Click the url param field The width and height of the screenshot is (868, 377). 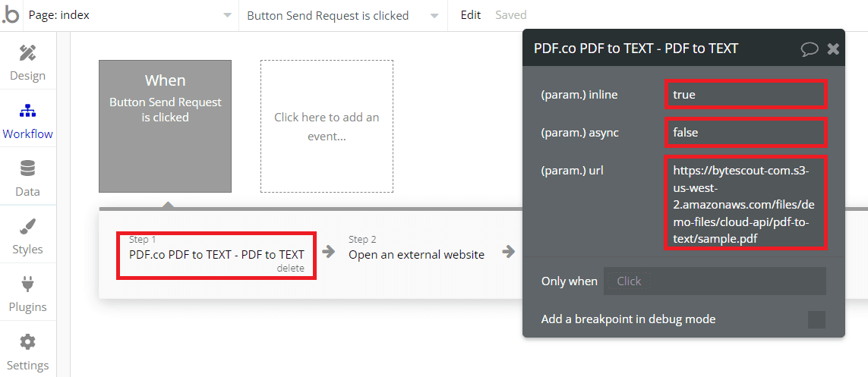pyautogui.click(x=745, y=204)
